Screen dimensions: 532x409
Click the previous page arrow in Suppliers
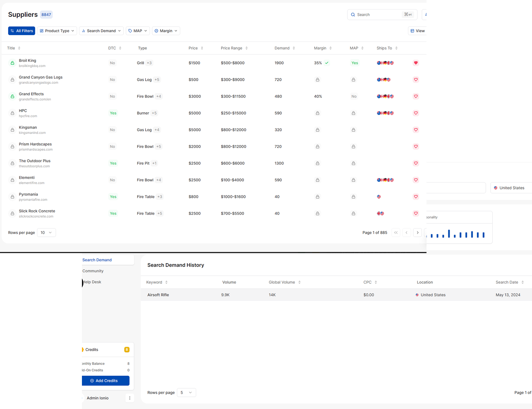(x=407, y=233)
